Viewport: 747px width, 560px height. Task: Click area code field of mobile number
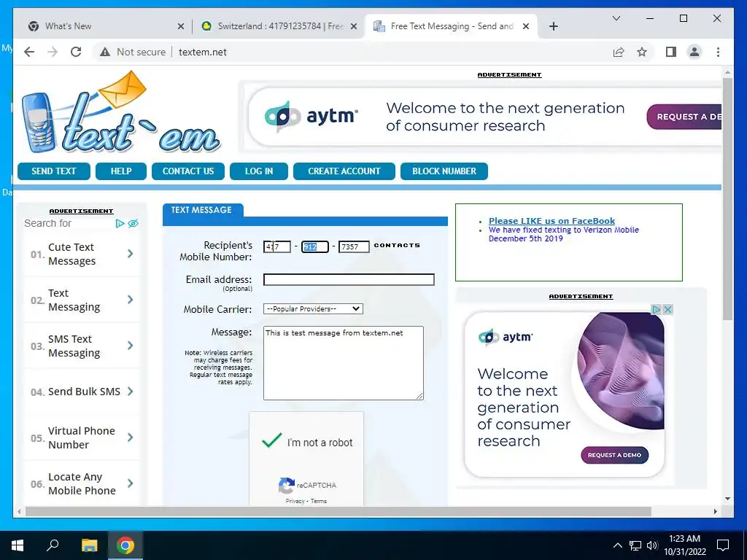pyautogui.click(x=277, y=246)
